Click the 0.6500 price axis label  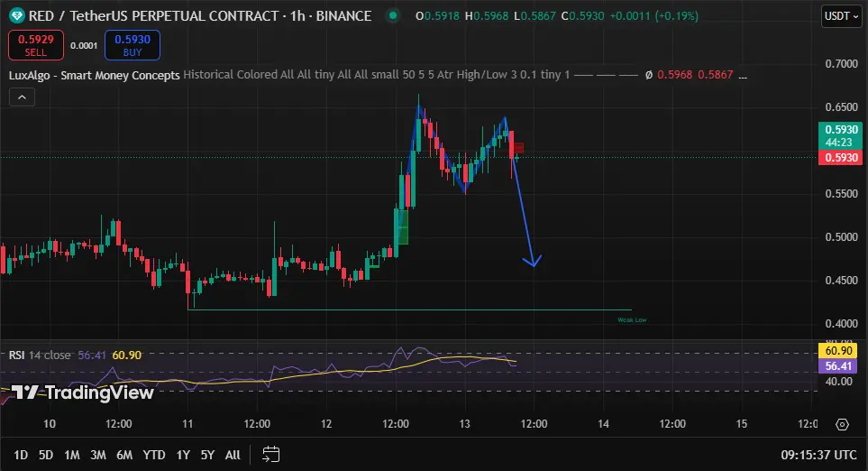coord(842,107)
